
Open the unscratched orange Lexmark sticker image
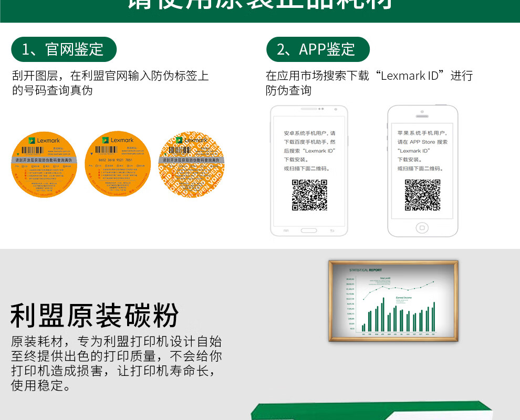point(44,165)
